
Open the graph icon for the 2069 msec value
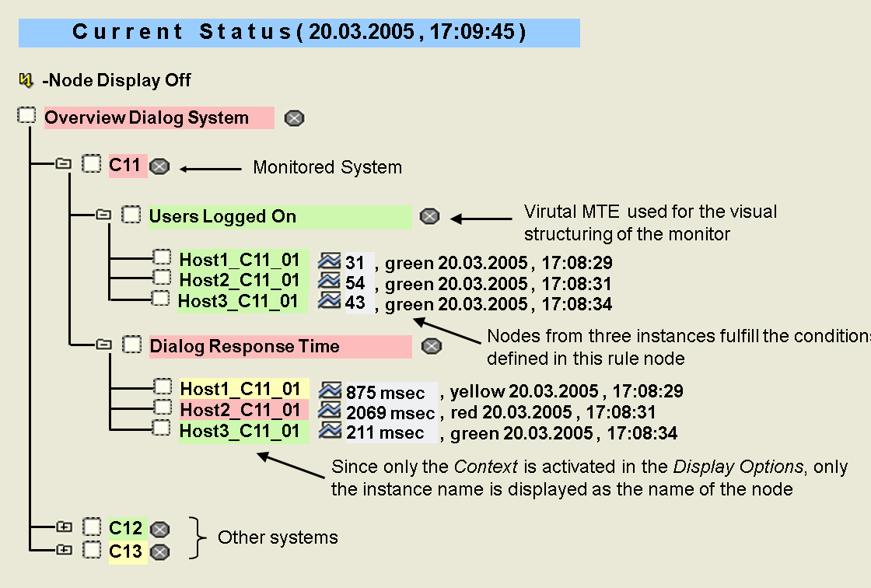point(331,411)
